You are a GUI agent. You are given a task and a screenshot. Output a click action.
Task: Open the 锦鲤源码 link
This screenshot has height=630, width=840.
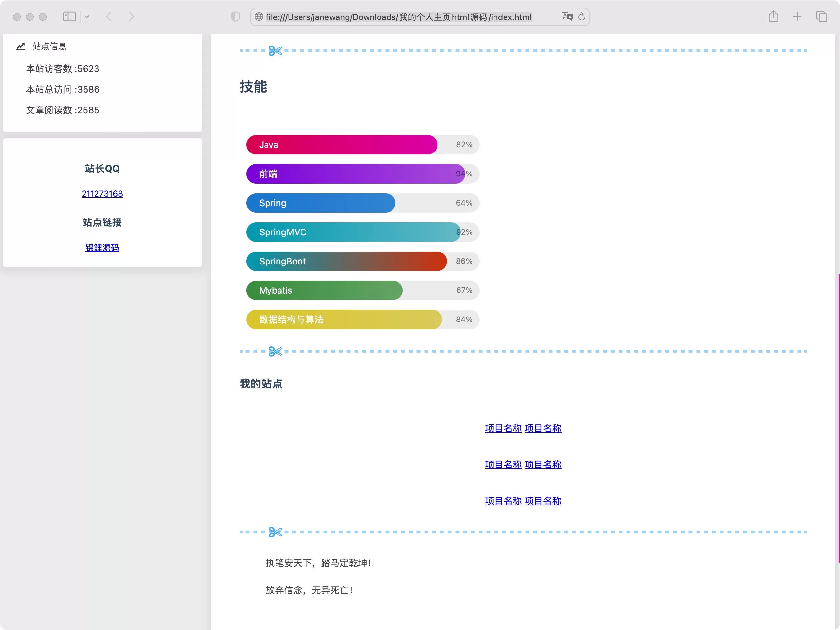(102, 248)
